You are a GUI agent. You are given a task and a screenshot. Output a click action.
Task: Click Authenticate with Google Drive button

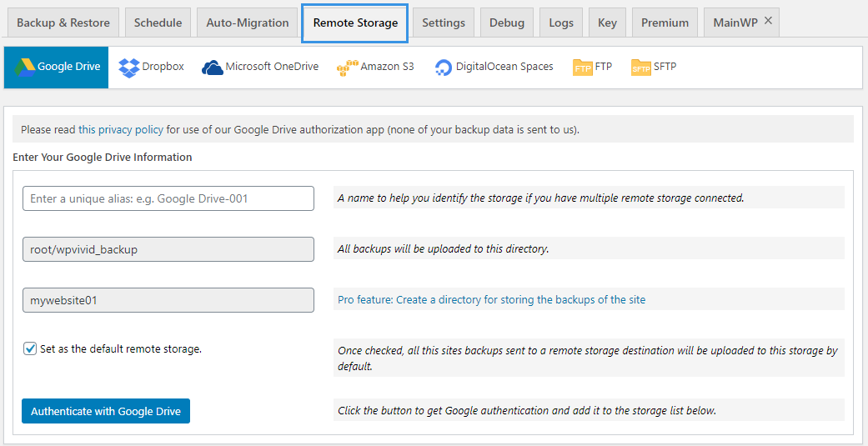106,411
